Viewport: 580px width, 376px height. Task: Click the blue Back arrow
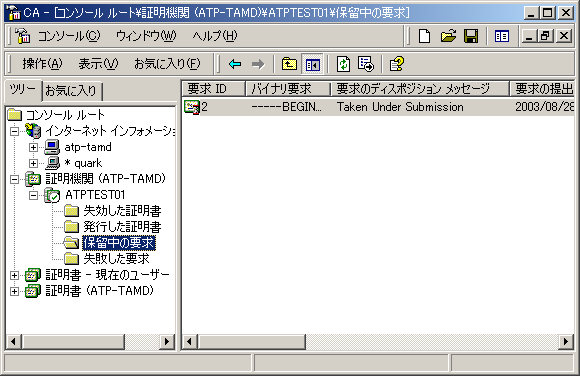tap(235, 64)
